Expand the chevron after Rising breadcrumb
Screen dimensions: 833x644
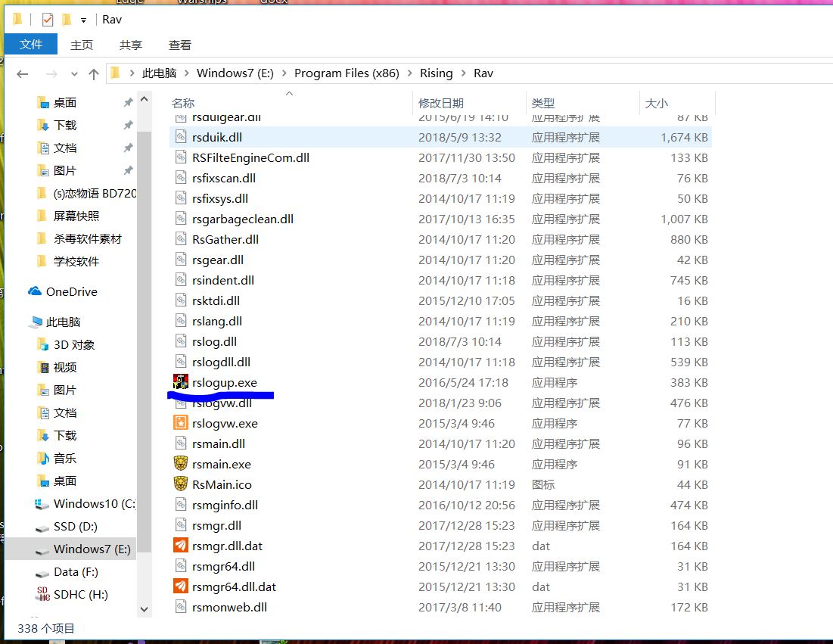pos(463,73)
